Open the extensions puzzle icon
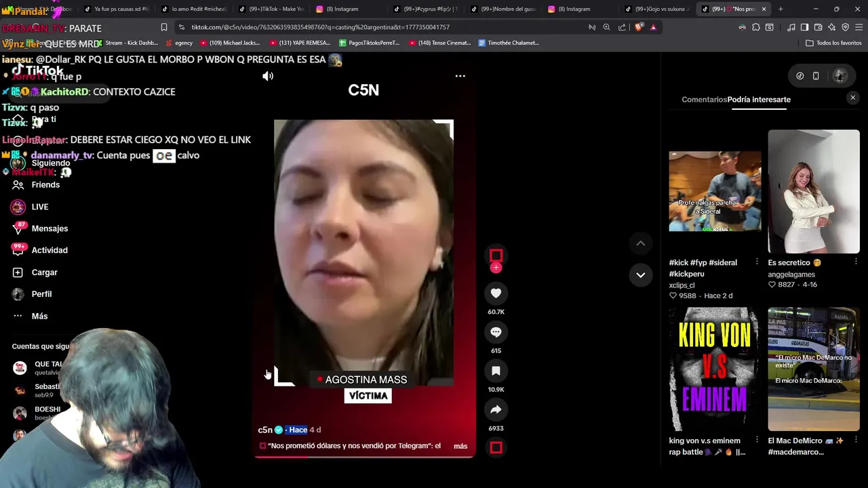 (x=755, y=27)
